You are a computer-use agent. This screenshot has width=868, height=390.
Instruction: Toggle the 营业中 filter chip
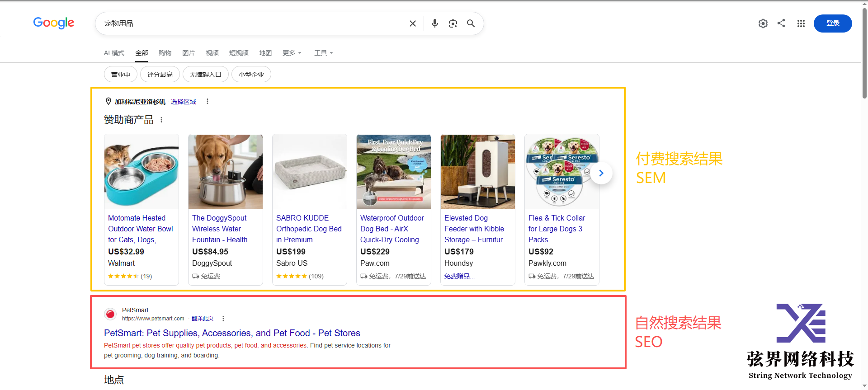click(121, 75)
